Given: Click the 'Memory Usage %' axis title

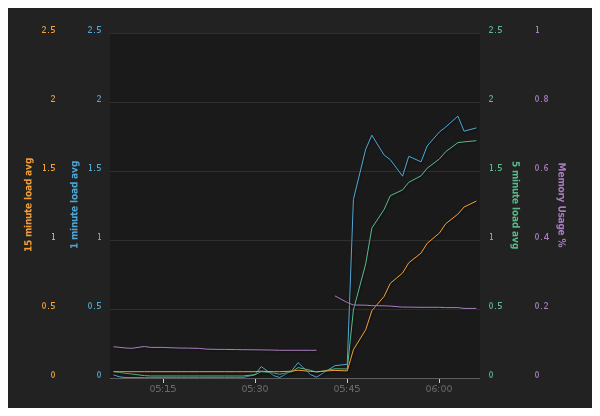Looking at the screenshot, I should pos(561,205).
